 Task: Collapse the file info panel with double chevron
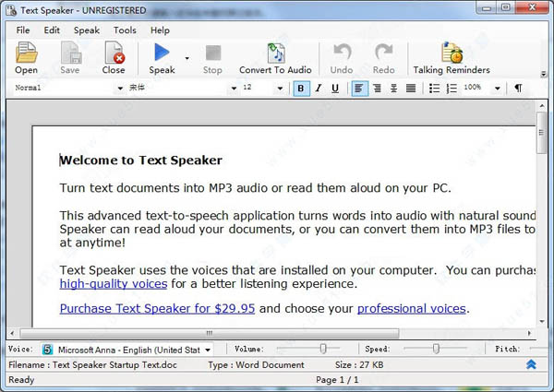point(531,364)
